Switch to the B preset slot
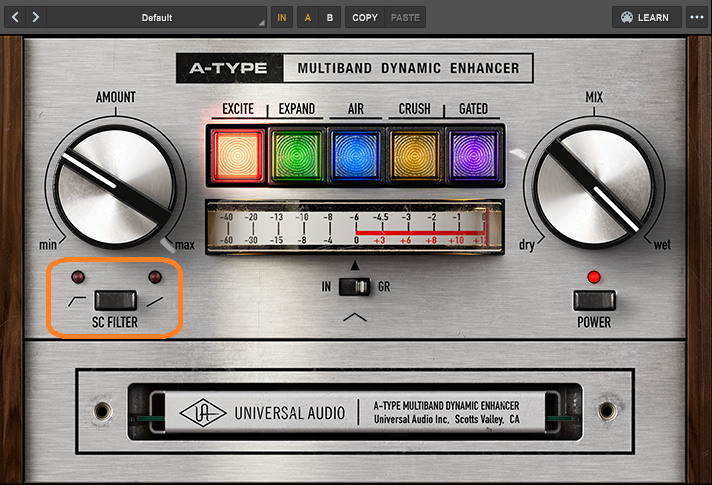This screenshot has height=485, width=712. [x=329, y=17]
